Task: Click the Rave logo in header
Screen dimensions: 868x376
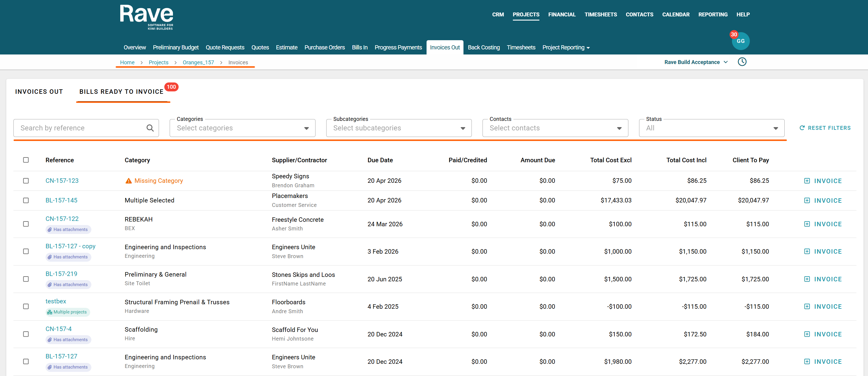Action: (x=146, y=18)
